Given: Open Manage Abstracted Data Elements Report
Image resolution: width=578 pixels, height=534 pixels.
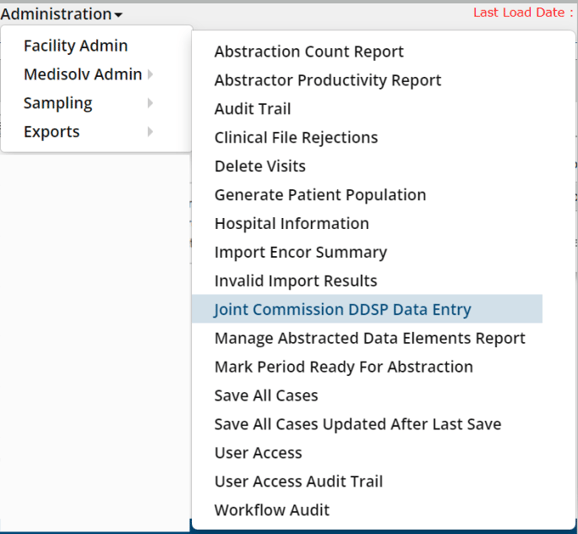Looking at the screenshot, I should tap(370, 338).
